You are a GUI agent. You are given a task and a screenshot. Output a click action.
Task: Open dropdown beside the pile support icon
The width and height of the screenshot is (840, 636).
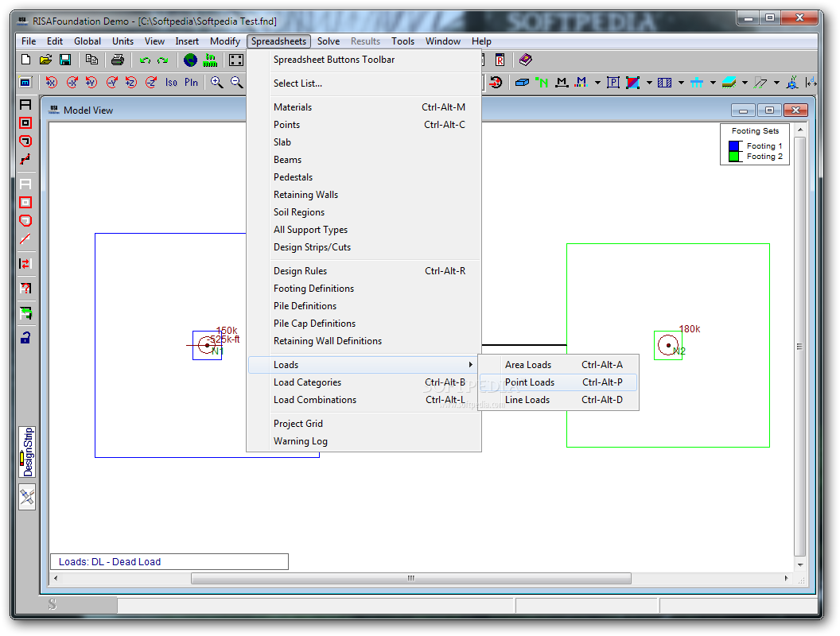tap(713, 83)
